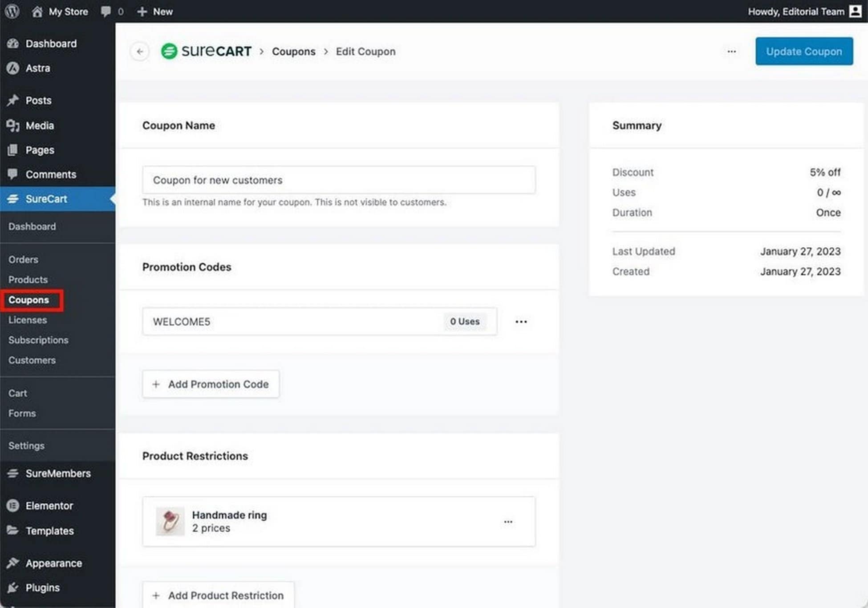Click Add Promotion Code button
This screenshot has height=608, width=868.
[211, 384]
